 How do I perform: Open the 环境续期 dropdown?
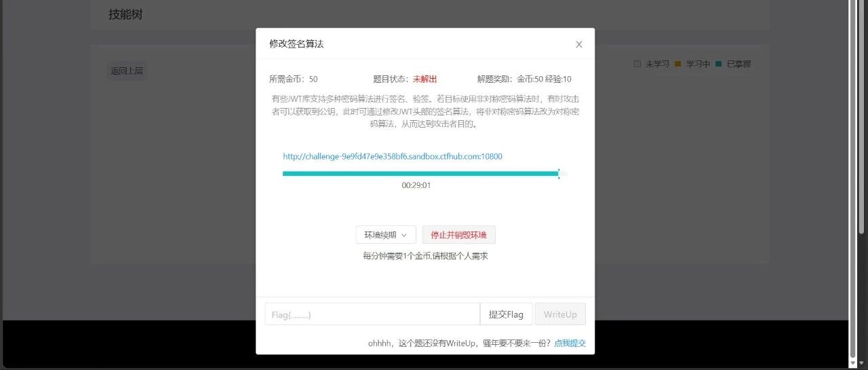point(386,235)
